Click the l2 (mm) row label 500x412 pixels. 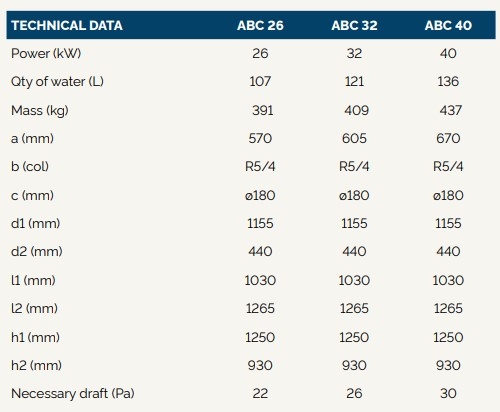[x=34, y=309]
